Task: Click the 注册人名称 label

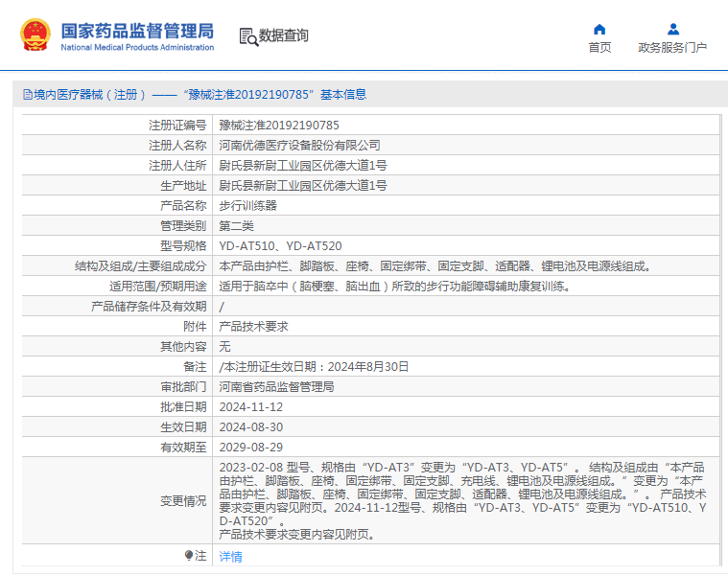Action: click(x=177, y=145)
